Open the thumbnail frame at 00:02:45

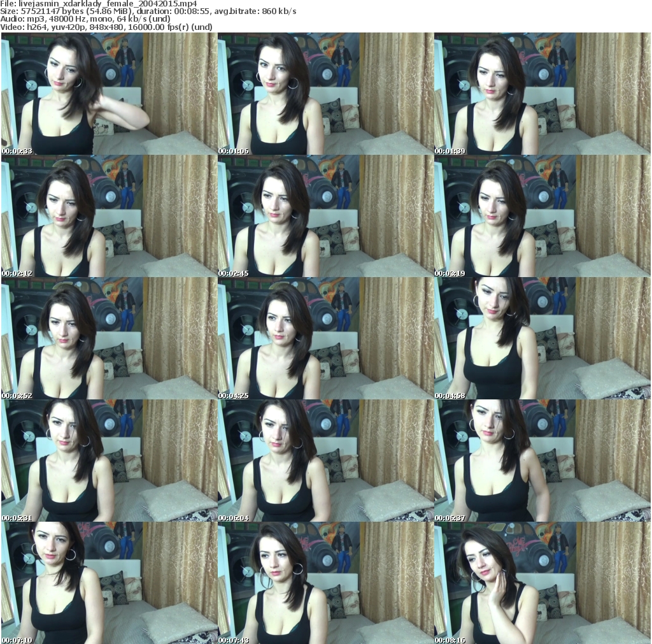tap(325, 217)
